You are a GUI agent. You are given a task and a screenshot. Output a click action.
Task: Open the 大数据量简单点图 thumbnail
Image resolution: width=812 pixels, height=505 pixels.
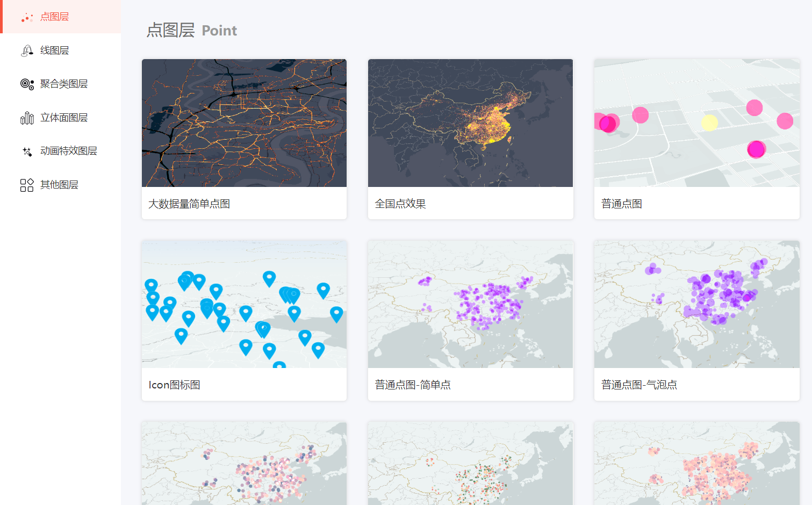tap(244, 123)
